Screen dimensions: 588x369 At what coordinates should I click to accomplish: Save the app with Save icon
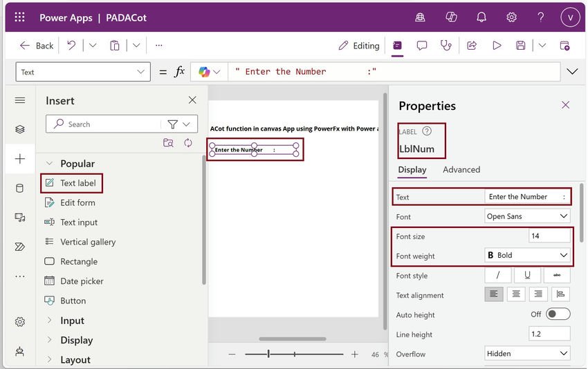tap(520, 46)
